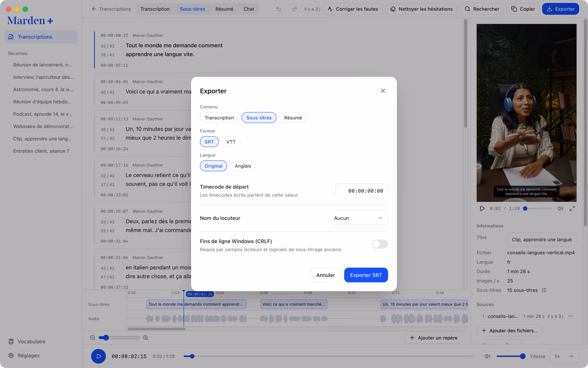Switch to the Transcription tab
Image resolution: width=588 pixels, height=368 pixels.
click(155, 9)
